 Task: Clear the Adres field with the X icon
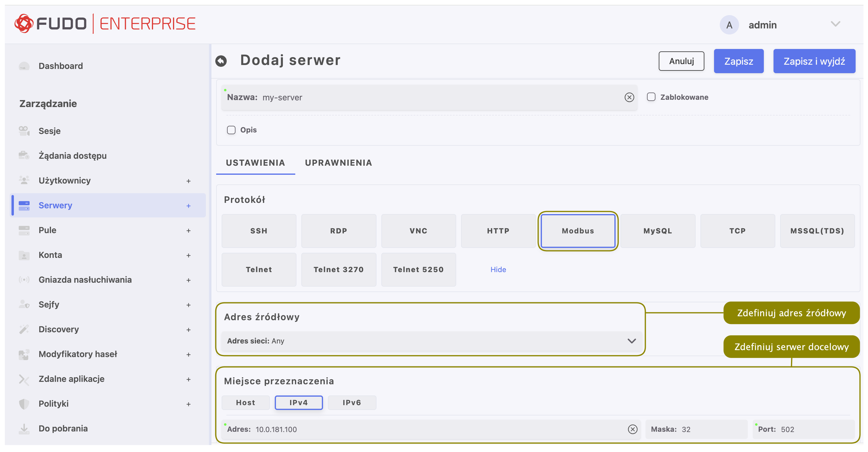pyautogui.click(x=633, y=429)
